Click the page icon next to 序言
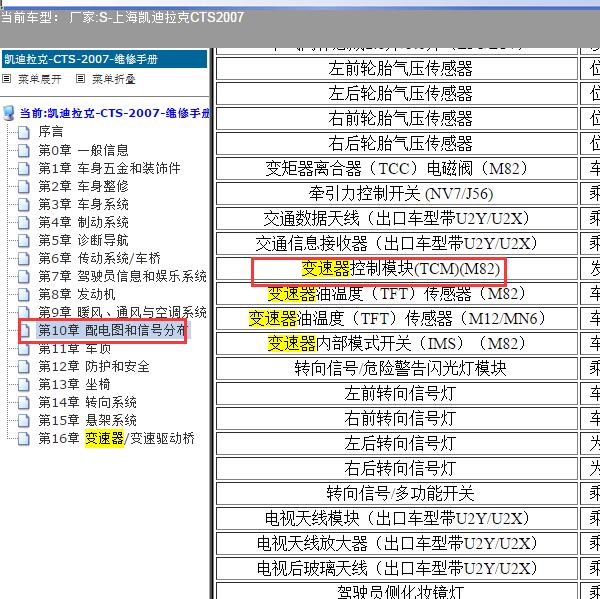Screen dimensions: 600x599 pos(24,132)
